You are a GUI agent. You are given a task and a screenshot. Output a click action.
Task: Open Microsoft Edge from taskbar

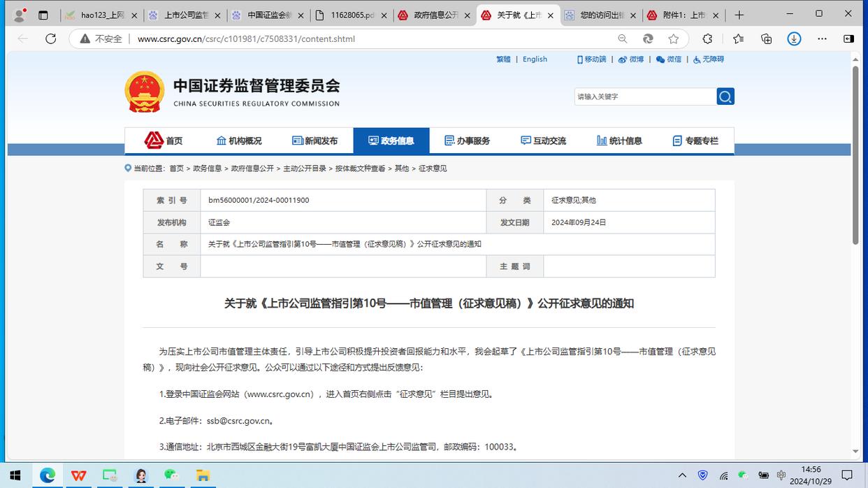[48, 475]
